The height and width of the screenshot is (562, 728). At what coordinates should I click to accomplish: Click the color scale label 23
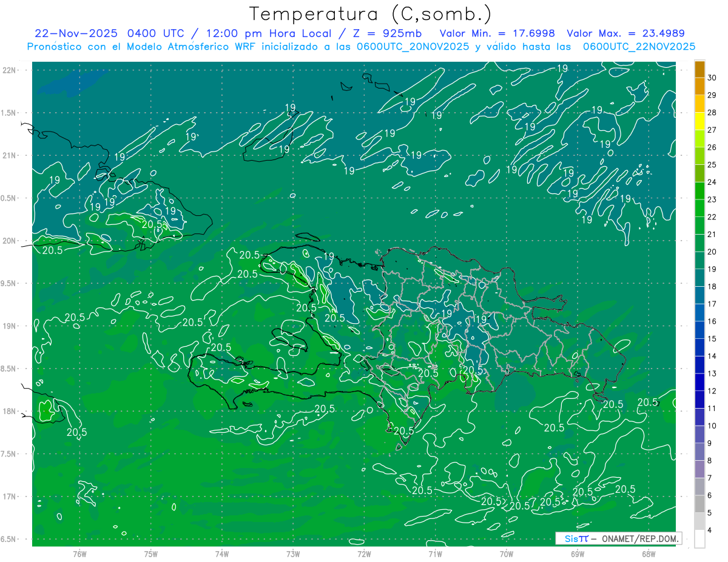point(712,199)
